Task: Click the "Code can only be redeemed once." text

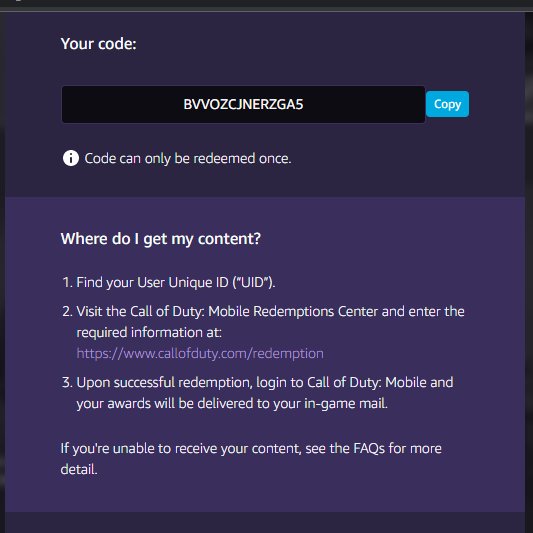Action: 188,158
